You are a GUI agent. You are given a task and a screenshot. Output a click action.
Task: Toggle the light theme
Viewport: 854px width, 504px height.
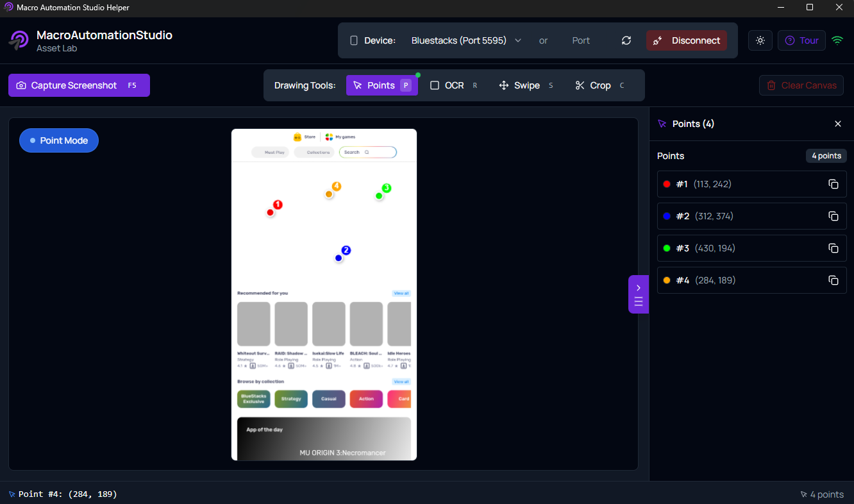[x=760, y=40]
